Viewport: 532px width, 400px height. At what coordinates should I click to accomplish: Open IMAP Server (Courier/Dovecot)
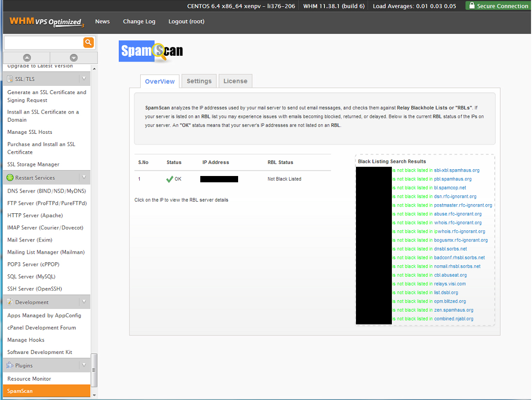(45, 228)
